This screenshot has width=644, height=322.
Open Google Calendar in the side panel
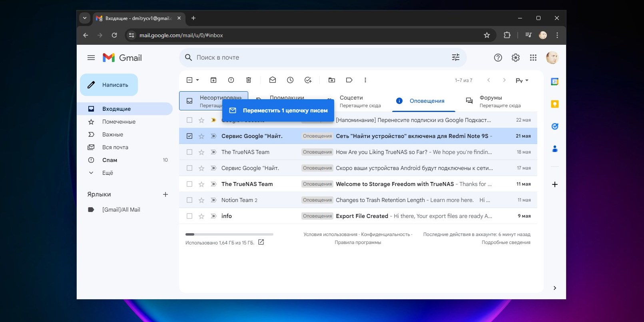tap(555, 82)
